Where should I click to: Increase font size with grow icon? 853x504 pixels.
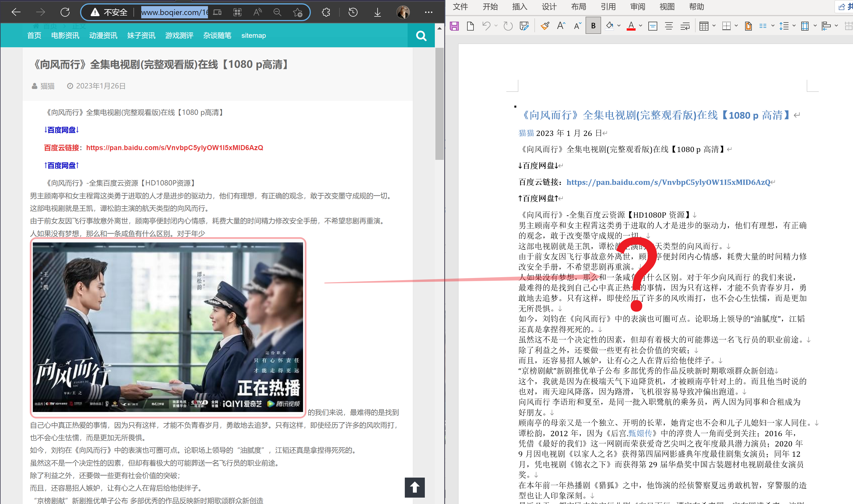pyautogui.click(x=561, y=26)
